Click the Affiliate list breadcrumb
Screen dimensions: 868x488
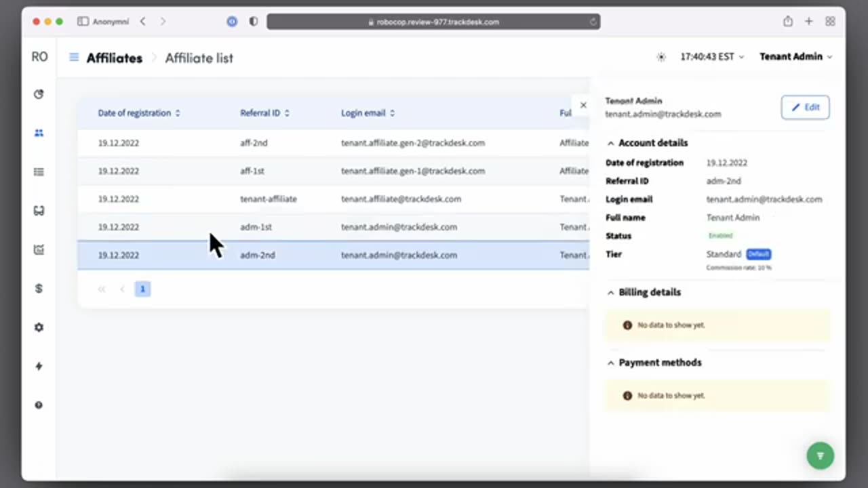(199, 58)
